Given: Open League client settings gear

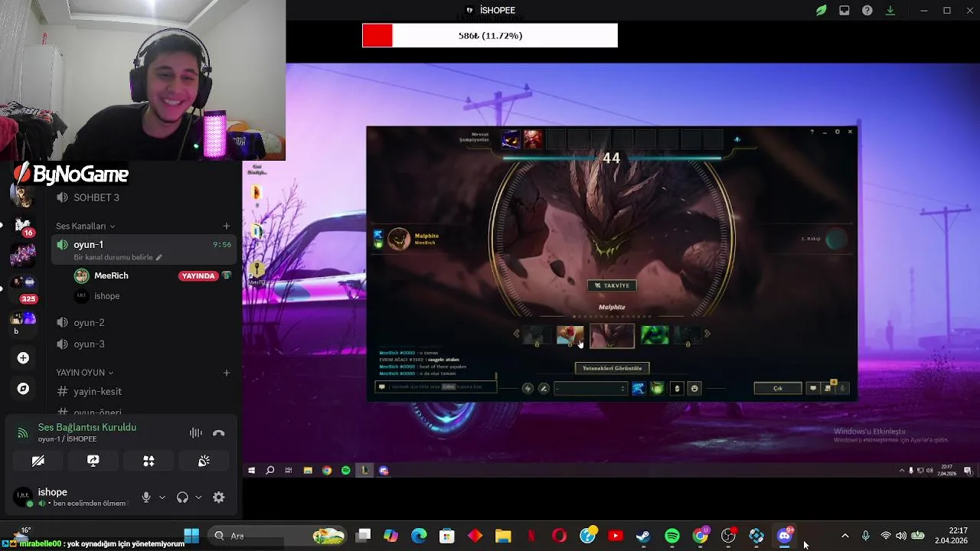Looking at the screenshot, I should click(x=837, y=132).
